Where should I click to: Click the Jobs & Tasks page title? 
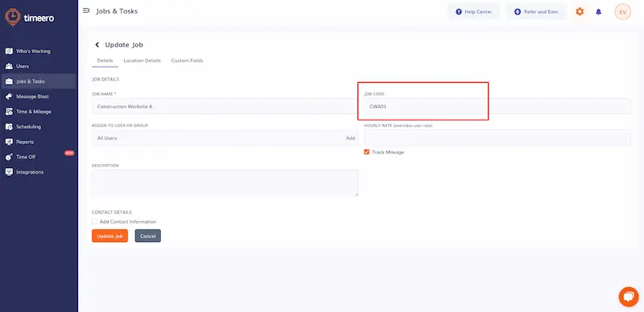(x=117, y=11)
